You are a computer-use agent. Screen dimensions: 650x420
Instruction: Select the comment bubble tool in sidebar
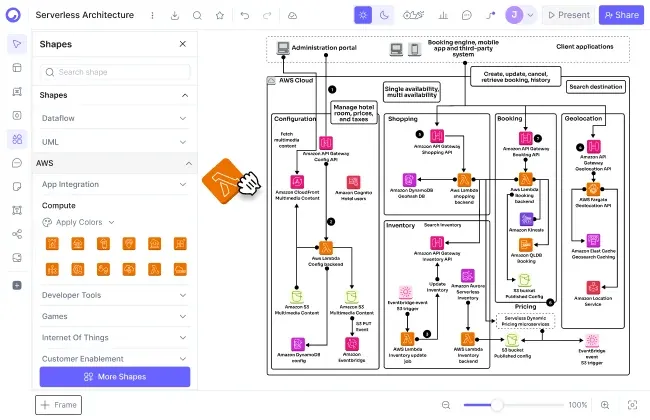tap(17, 163)
